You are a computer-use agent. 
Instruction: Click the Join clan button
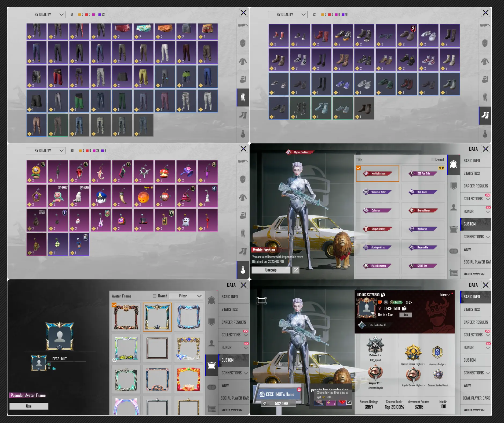[x=406, y=315]
